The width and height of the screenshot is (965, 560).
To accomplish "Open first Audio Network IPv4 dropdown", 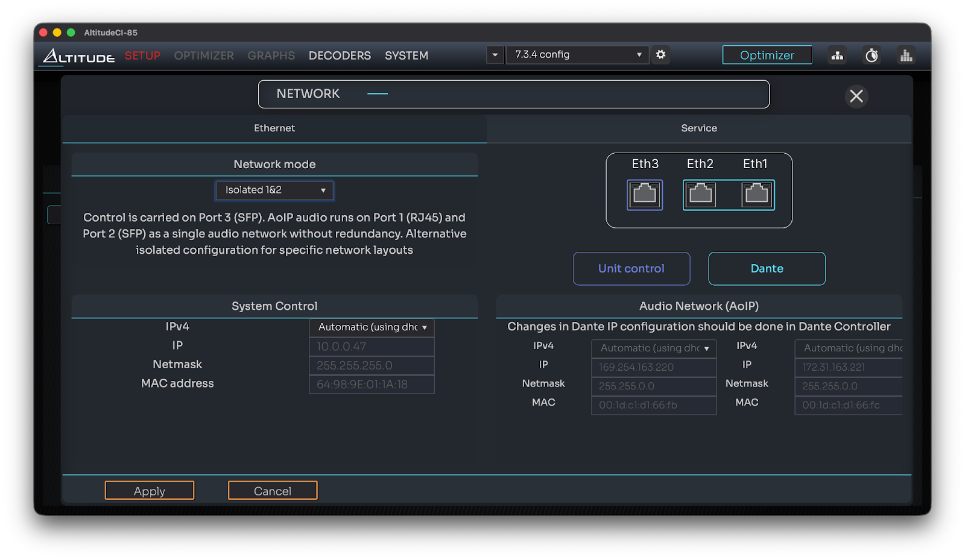I will tap(654, 348).
